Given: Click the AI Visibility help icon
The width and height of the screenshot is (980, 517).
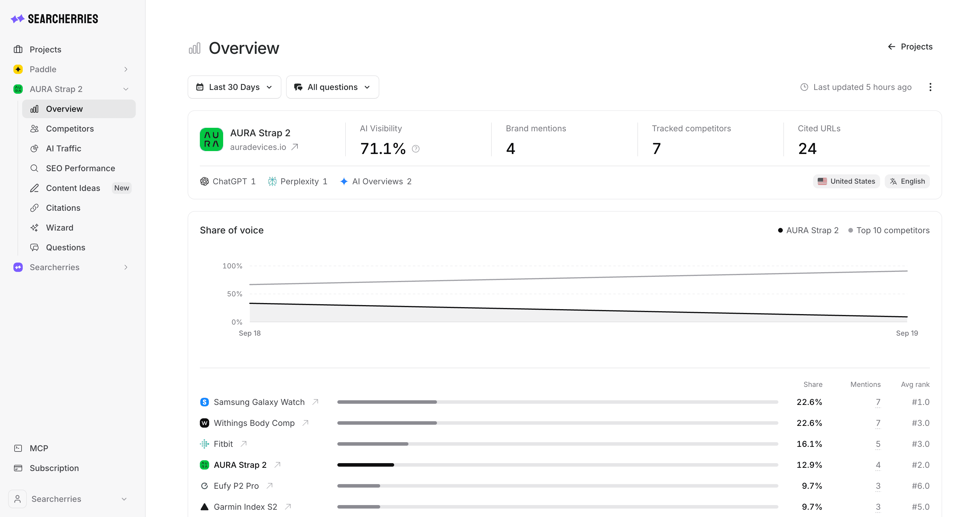Looking at the screenshot, I should pyautogui.click(x=416, y=149).
